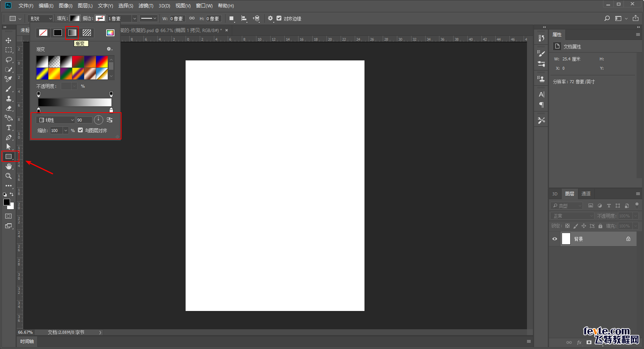This screenshot has height=349, width=644.
Task: Select the Clone Stamp tool
Action: (8, 98)
